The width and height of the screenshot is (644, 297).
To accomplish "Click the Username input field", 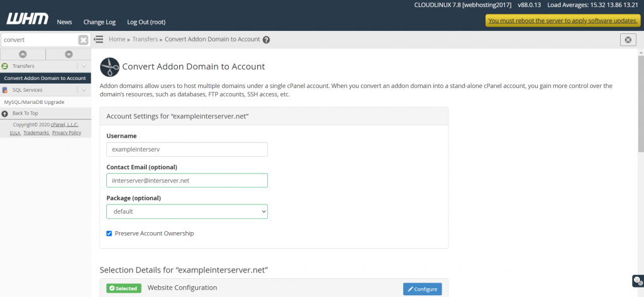I will point(187,150).
